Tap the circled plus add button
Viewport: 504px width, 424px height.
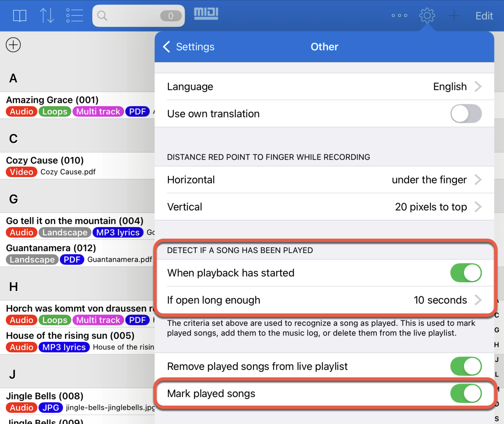click(13, 45)
